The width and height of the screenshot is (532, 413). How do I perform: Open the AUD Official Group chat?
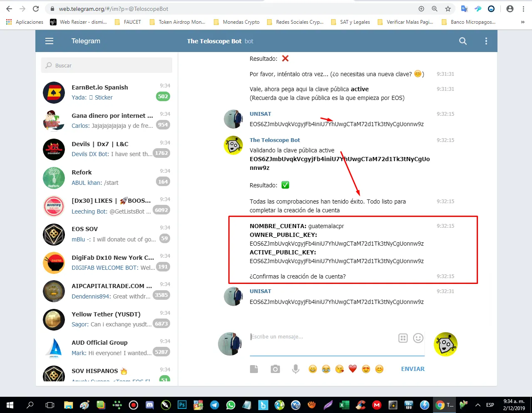pyautogui.click(x=107, y=348)
